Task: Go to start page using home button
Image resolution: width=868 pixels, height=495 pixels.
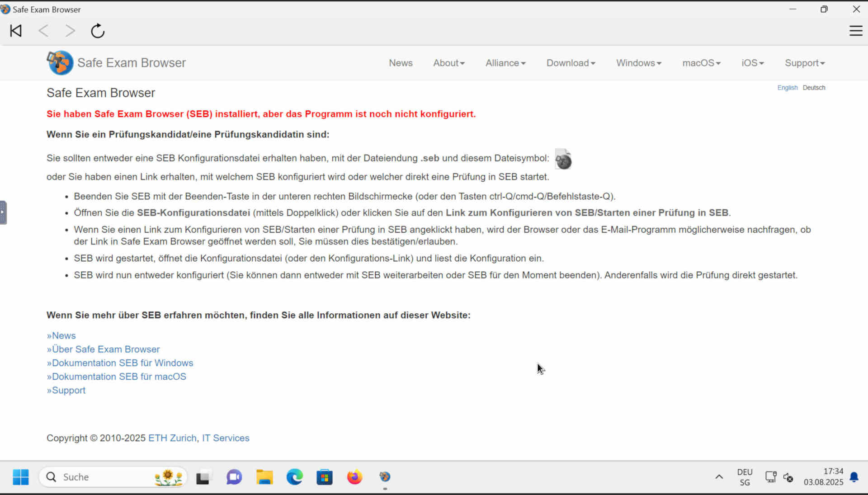Action: (16, 31)
